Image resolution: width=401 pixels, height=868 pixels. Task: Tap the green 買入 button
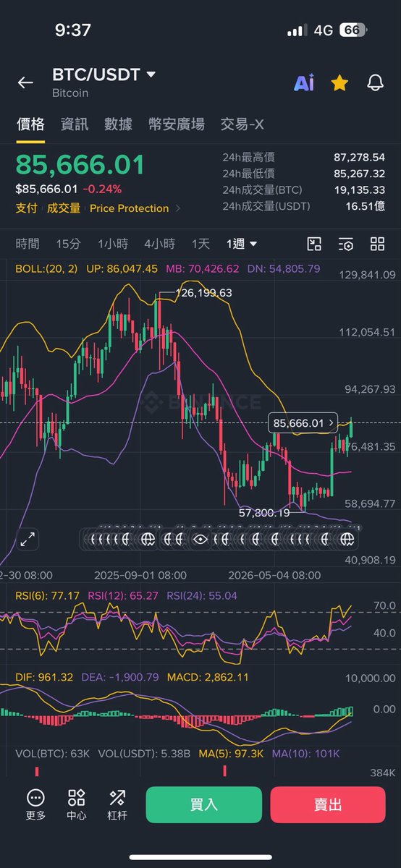click(x=204, y=805)
